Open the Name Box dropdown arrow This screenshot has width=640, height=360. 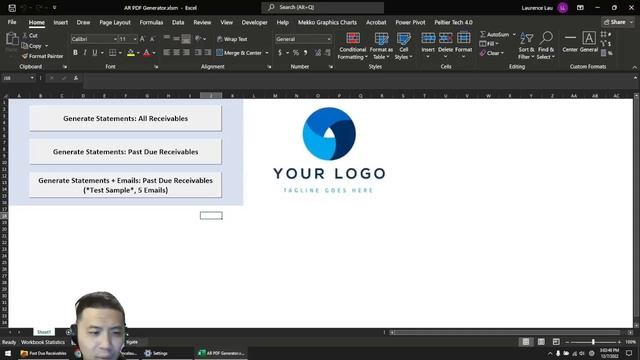(x=31, y=78)
